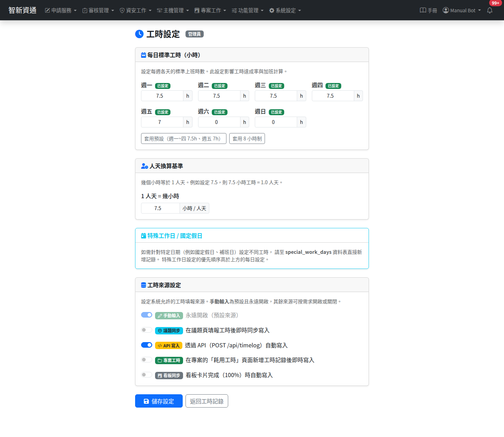This screenshot has height=437, width=504.
Task: Focus the 週五 hours input field
Action: click(x=162, y=122)
